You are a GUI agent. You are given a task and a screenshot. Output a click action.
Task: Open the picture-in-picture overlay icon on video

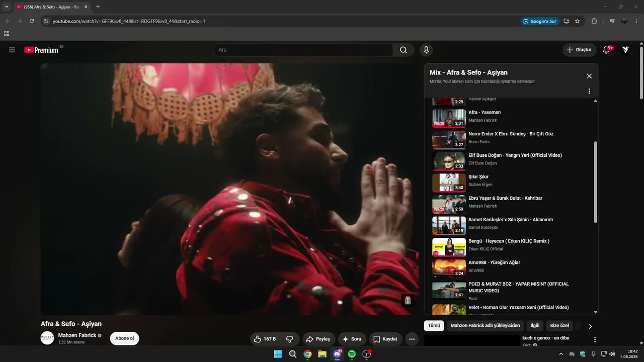pyautogui.click(x=408, y=300)
